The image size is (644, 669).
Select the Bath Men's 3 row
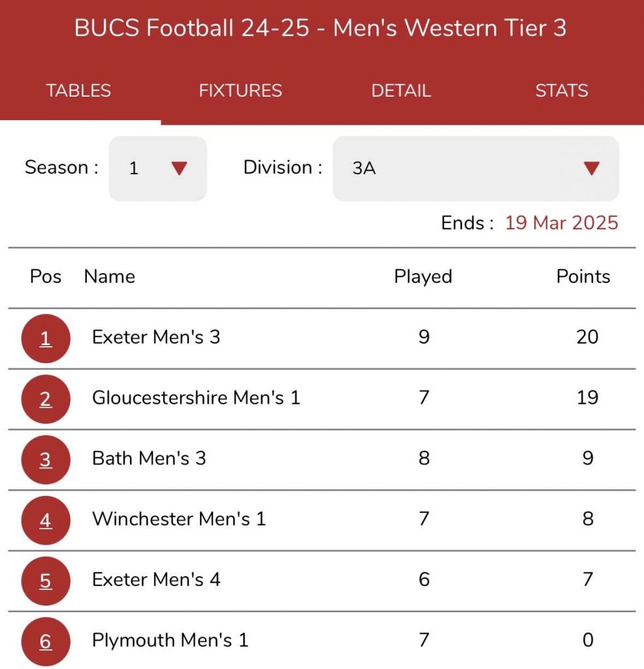click(x=149, y=459)
